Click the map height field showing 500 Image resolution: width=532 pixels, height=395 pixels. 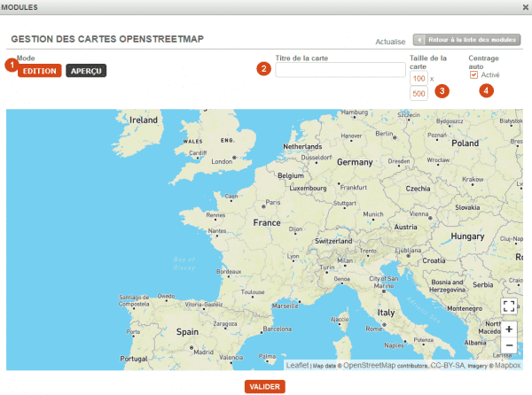[419, 94]
